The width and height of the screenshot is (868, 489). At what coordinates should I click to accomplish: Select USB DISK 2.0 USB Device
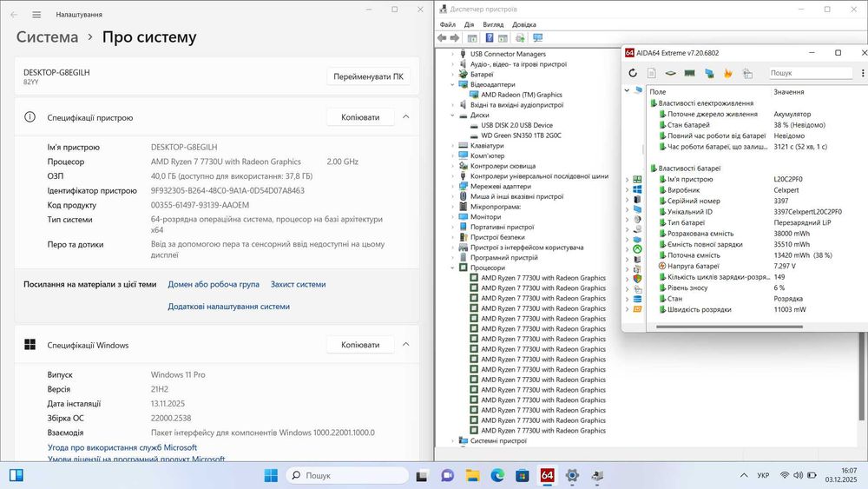(x=516, y=125)
